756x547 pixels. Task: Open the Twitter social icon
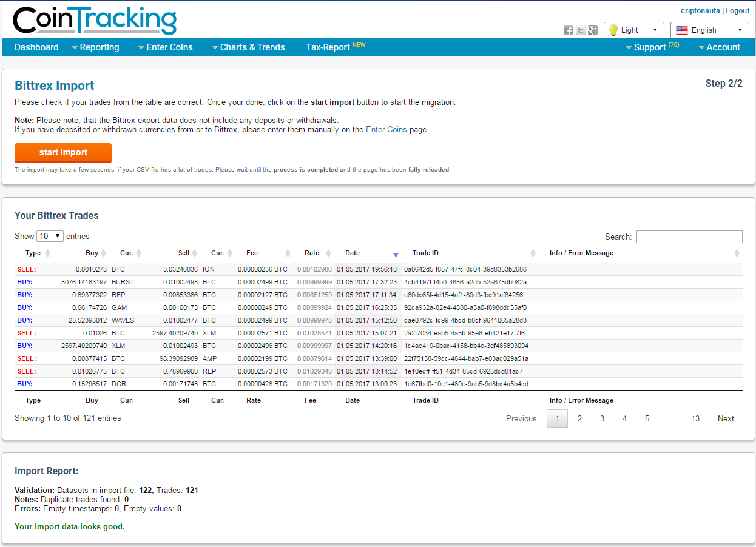(x=581, y=30)
